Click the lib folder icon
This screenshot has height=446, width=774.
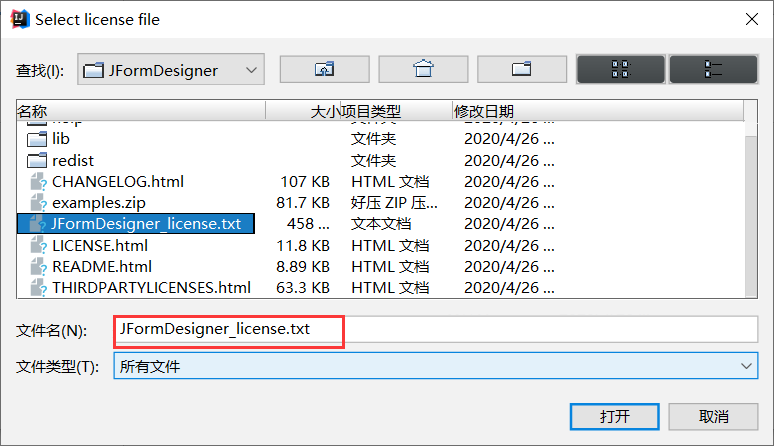37,139
